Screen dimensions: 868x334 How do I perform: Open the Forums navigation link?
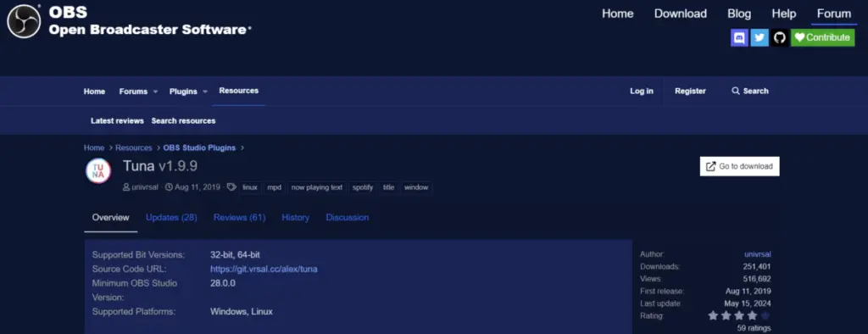pos(133,92)
